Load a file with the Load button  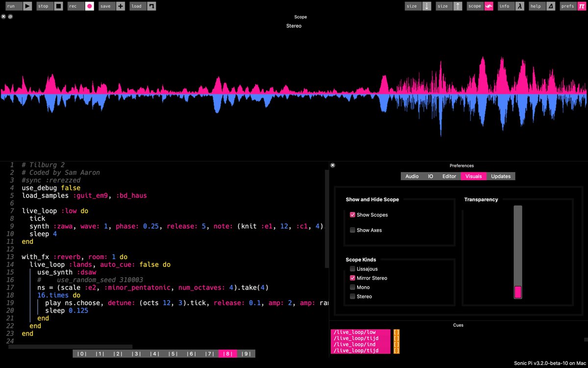click(137, 6)
